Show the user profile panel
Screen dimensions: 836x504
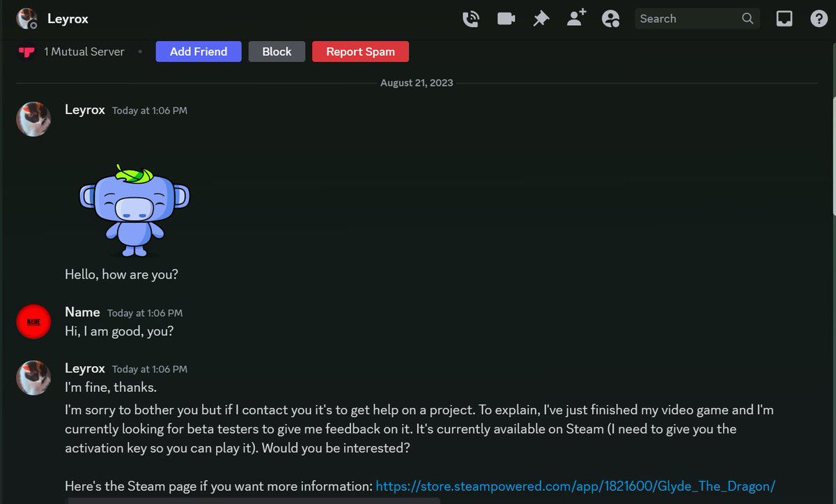[611, 19]
